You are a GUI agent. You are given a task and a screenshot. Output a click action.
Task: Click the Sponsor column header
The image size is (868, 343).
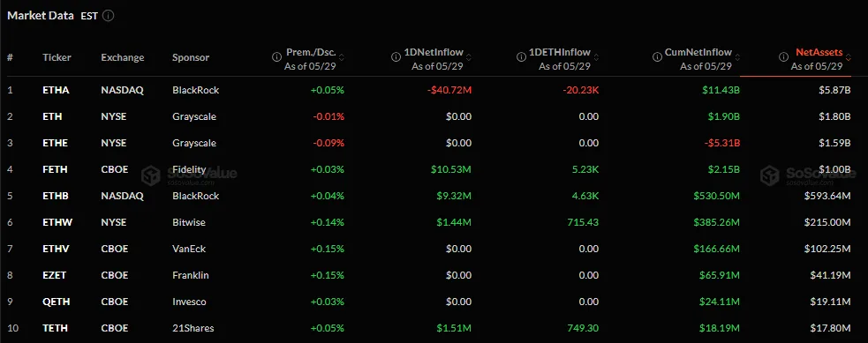coord(191,57)
